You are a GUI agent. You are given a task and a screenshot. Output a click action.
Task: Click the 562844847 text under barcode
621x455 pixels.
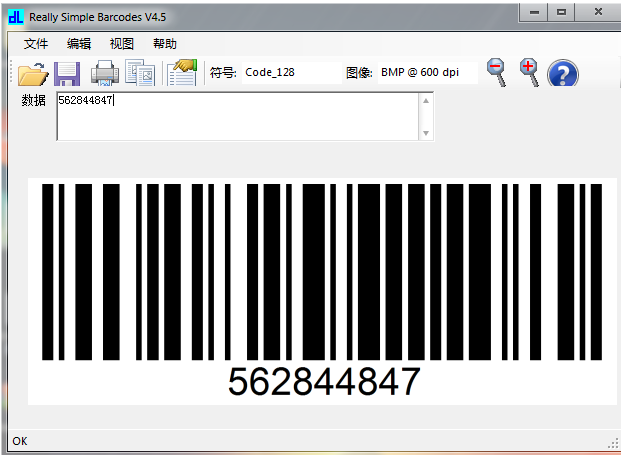[x=324, y=381]
